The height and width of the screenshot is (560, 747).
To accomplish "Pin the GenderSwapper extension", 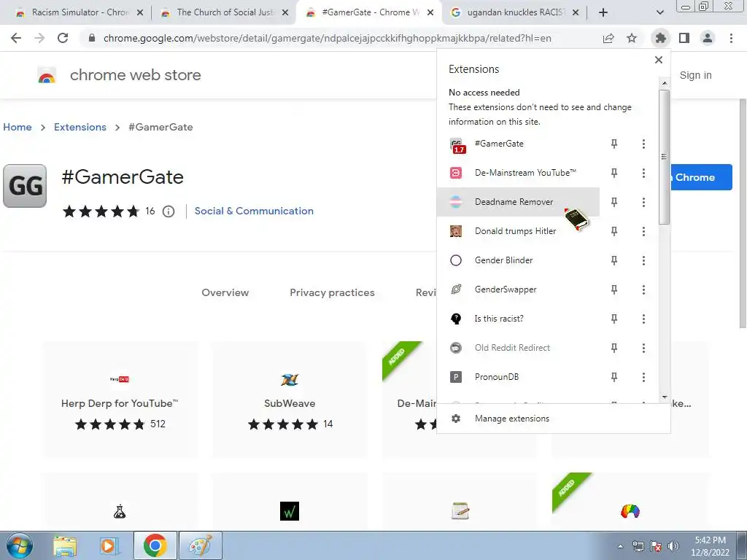I will [x=614, y=289].
